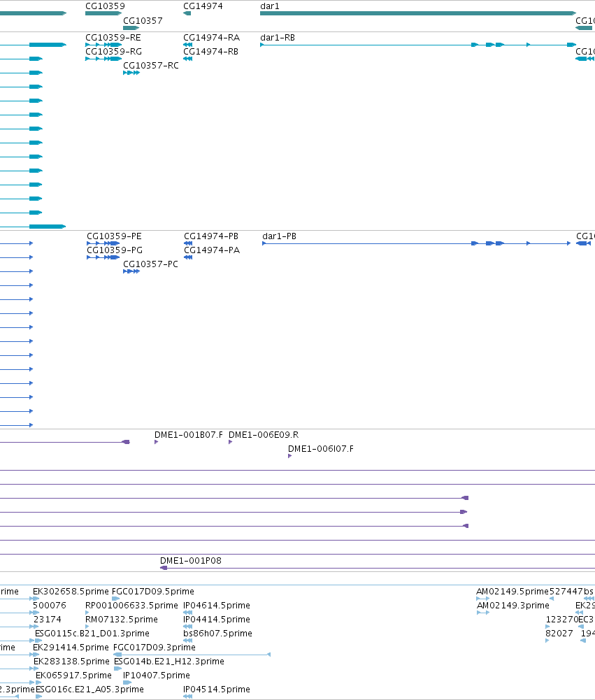Click the 527447 feature label
Viewport: 595px width, 700px height.
(x=566, y=592)
